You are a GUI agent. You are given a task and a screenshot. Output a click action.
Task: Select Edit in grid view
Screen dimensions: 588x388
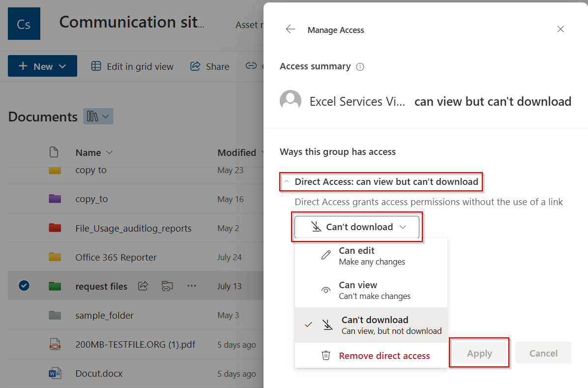tap(132, 66)
